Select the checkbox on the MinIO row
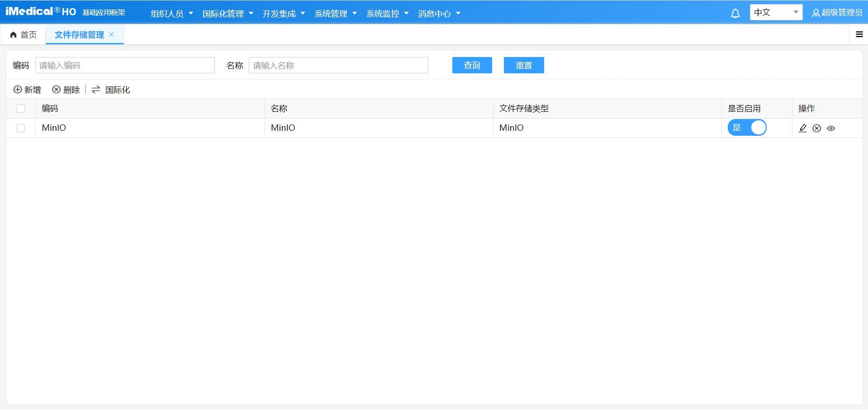This screenshot has width=868, height=410. [21, 128]
